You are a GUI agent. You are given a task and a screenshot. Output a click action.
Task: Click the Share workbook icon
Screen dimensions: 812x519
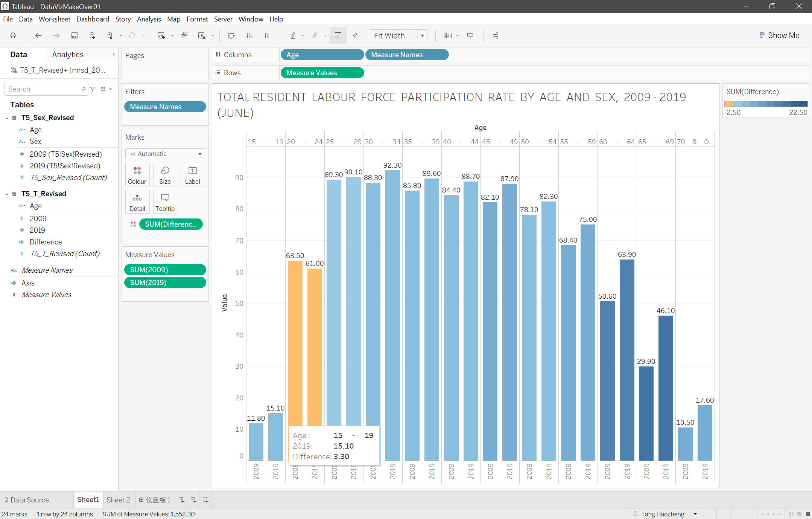pyautogui.click(x=496, y=35)
